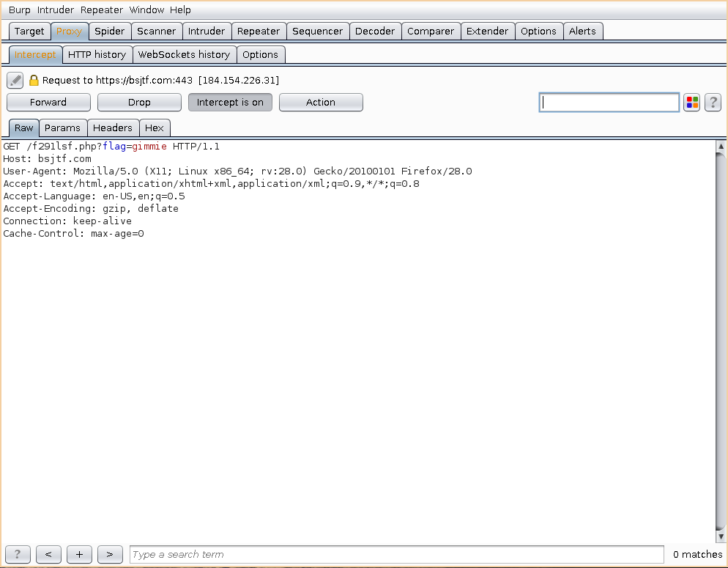Screen dimensions: 728x568
Task: Open the WebSockets history sub-tab
Action: [185, 55]
